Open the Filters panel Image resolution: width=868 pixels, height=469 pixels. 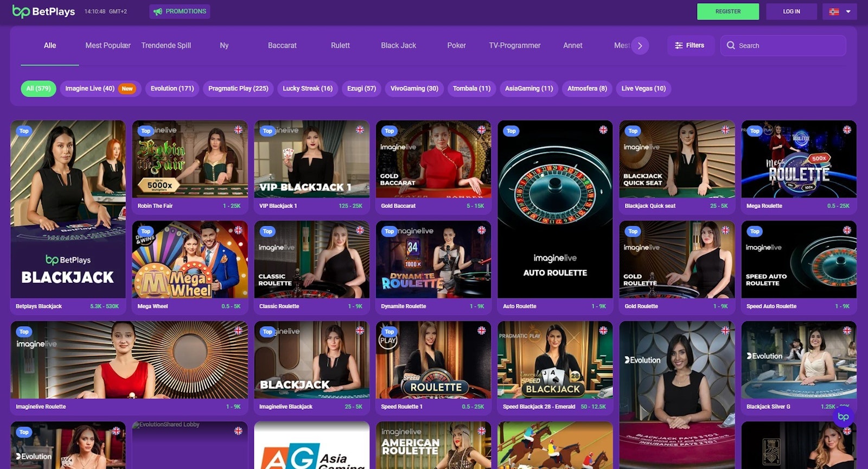point(690,46)
